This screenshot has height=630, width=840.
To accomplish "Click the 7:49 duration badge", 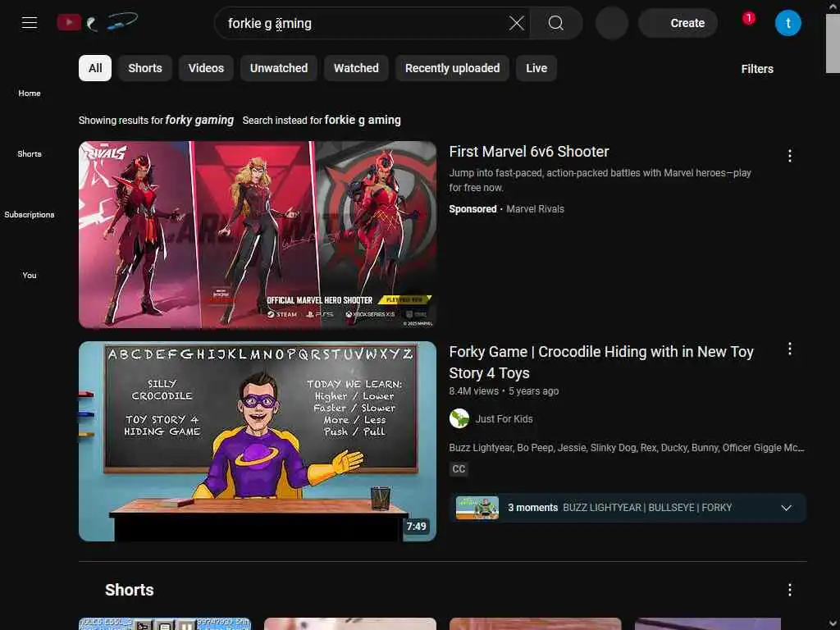I will [416, 526].
